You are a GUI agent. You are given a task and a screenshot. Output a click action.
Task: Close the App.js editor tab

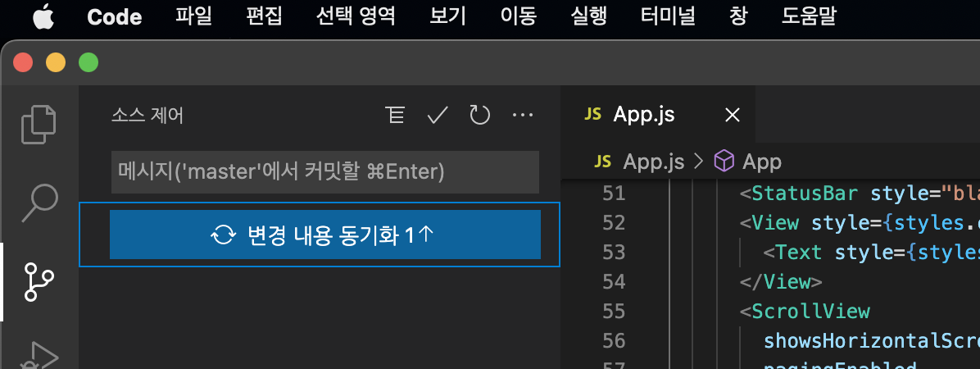tap(732, 115)
